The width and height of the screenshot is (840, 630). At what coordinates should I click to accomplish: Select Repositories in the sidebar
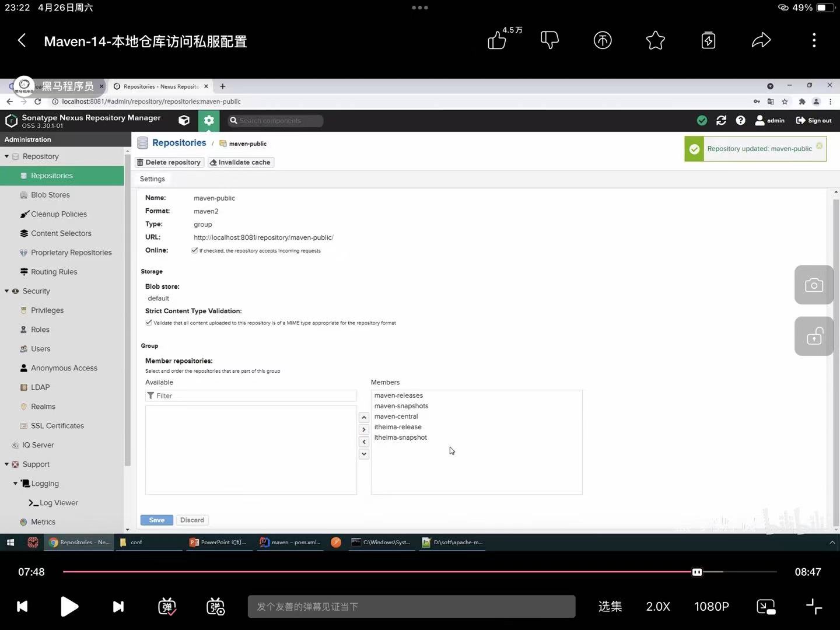pos(62,176)
